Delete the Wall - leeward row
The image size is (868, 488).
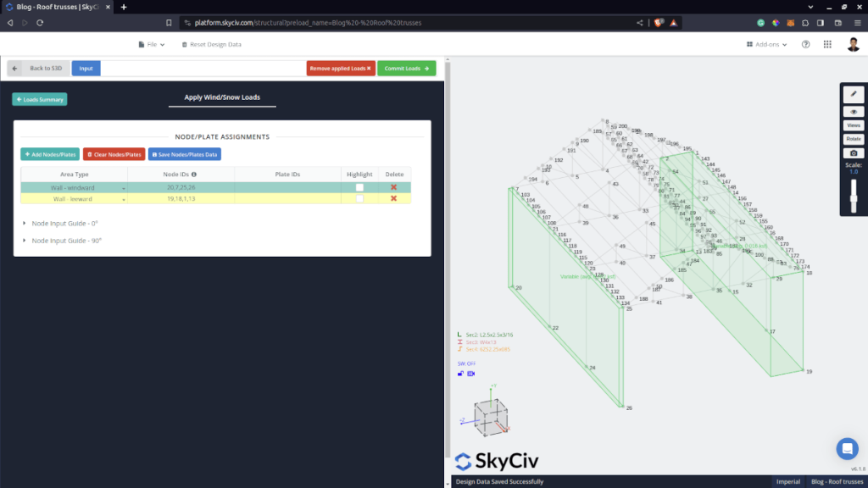393,198
